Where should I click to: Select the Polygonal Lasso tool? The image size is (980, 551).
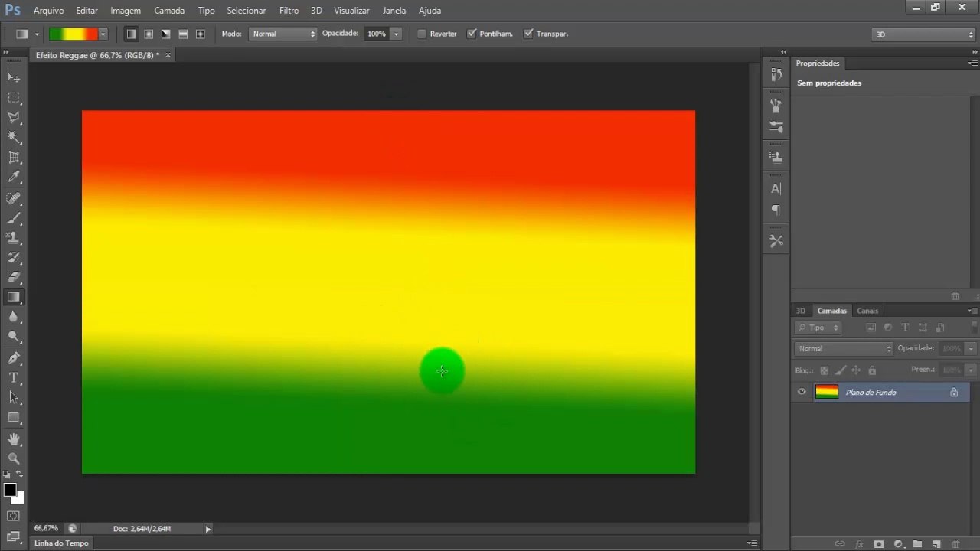tap(14, 117)
